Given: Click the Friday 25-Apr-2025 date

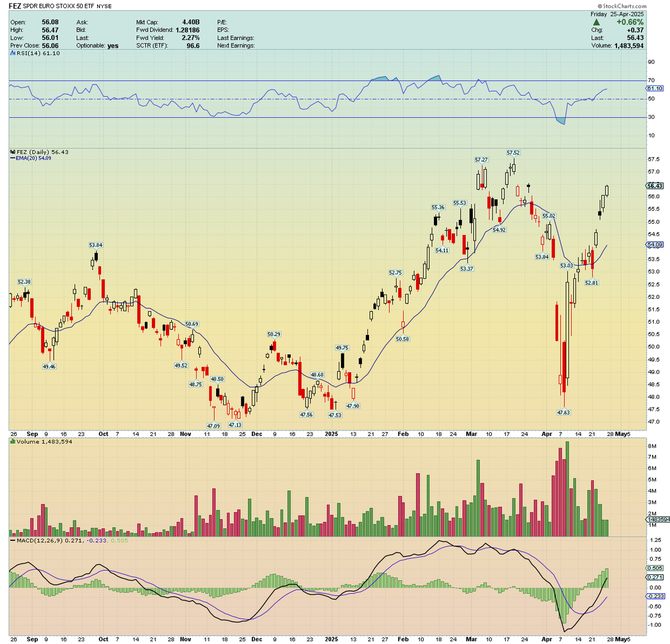Looking at the screenshot, I should [618, 15].
